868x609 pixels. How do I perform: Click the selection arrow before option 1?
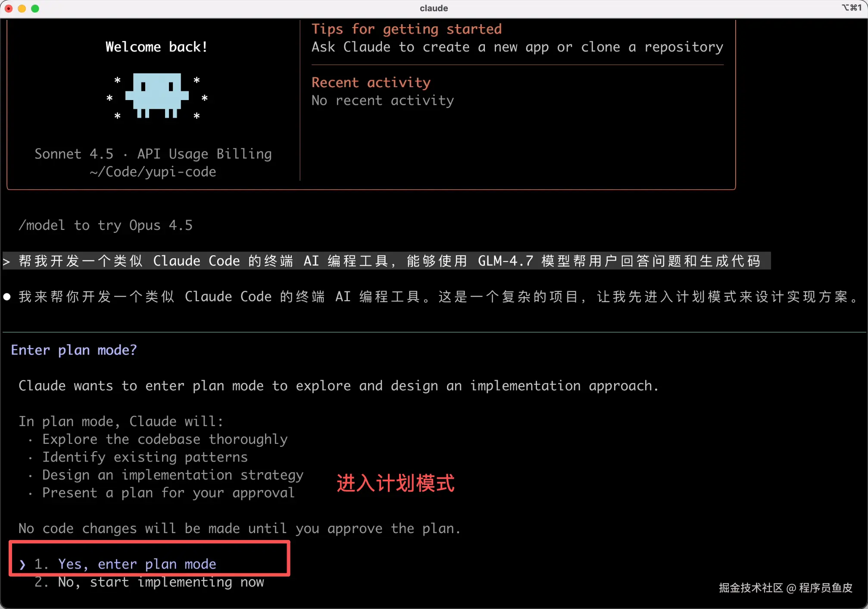(x=22, y=565)
